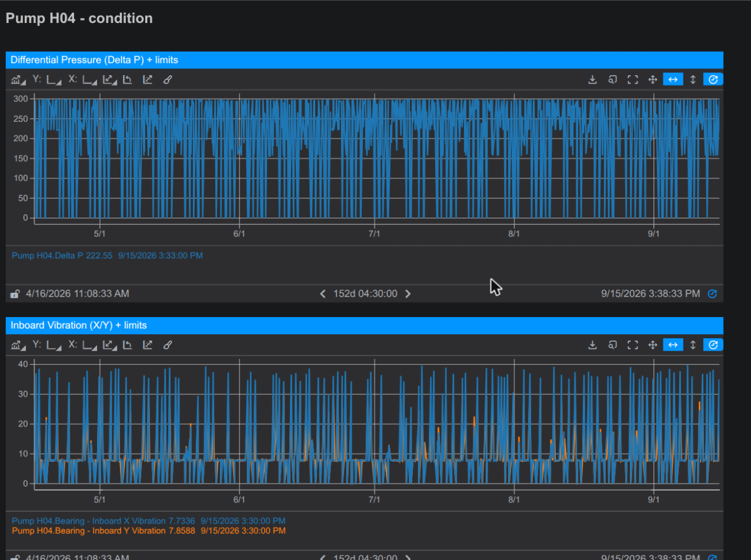This screenshot has height=560, width=751.
Task: Select Inboard X Vibration legend entry
Action: click(x=149, y=521)
